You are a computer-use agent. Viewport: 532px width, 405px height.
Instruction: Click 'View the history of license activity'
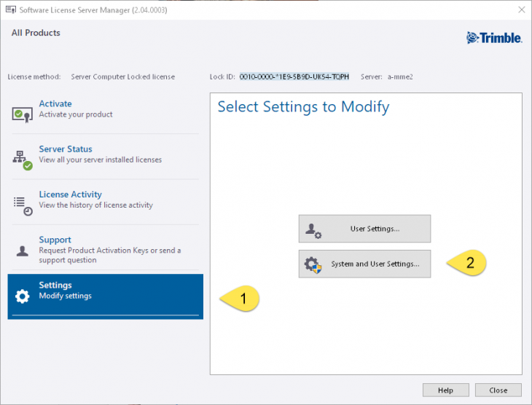(96, 205)
